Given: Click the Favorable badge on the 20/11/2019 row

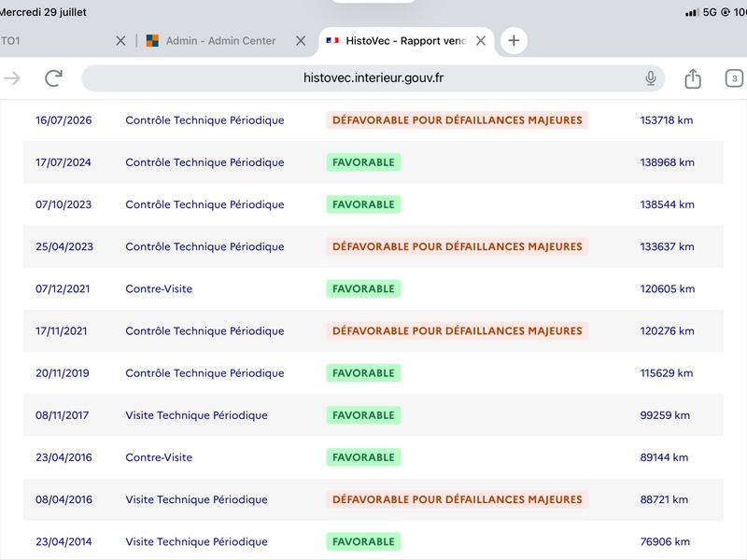Looking at the screenshot, I should point(363,373).
